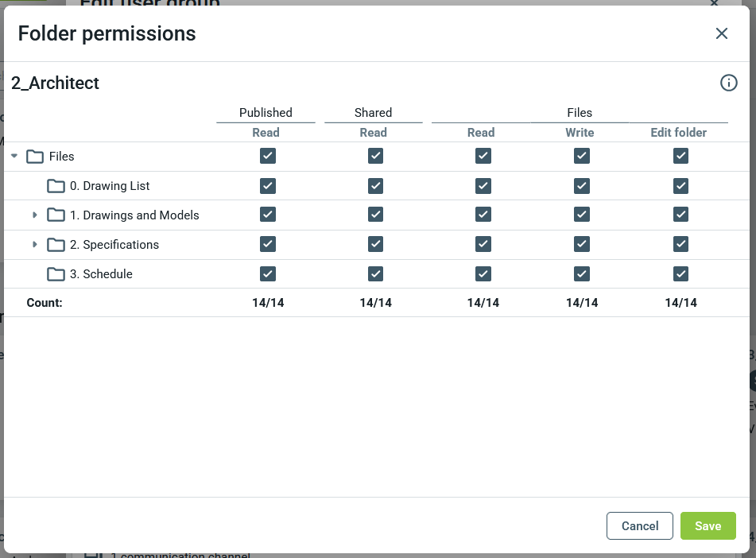Image resolution: width=756 pixels, height=558 pixels.
Task: Select the 3. Schedule folder label
Action: tap(101, 274)
